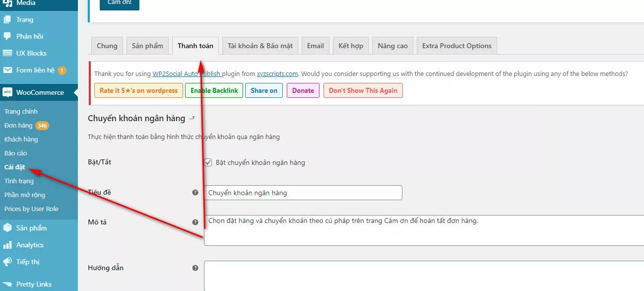Click the help tooltip beside Mô tả

coord(195,221)
